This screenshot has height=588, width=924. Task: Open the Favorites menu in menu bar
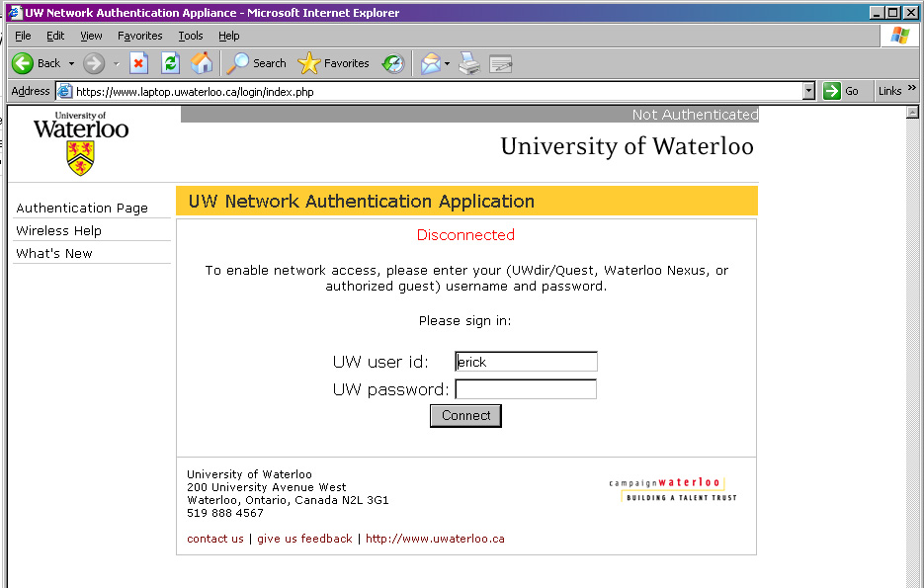click(x=139, y=36)
